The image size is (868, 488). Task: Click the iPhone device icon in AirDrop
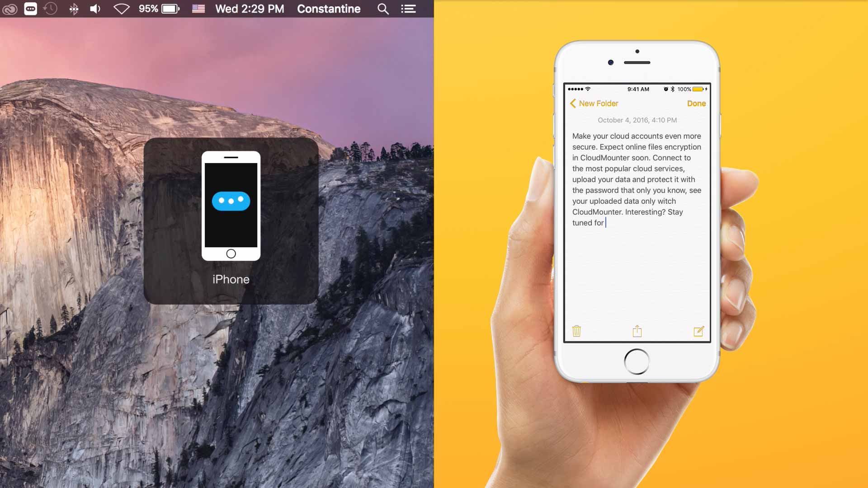[231, 206]
